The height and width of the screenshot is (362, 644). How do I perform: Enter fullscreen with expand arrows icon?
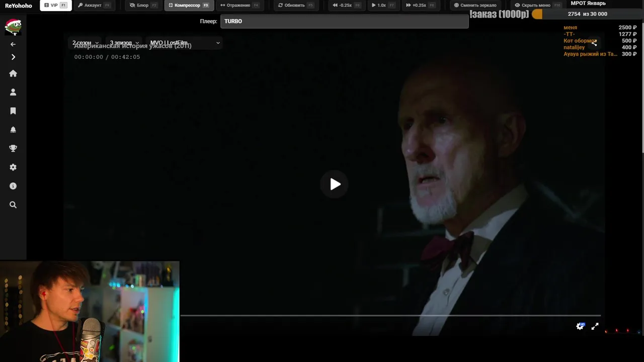coord(595,326)
